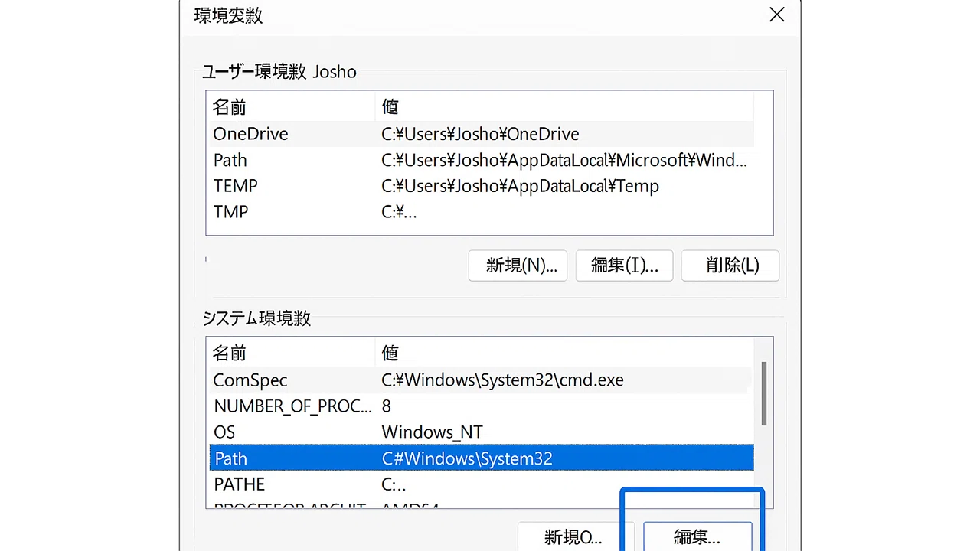The width and height of the screenshot is (980, 551).
Task: Click the system variables scrollbar thumb
Action: tap(764, 393)
